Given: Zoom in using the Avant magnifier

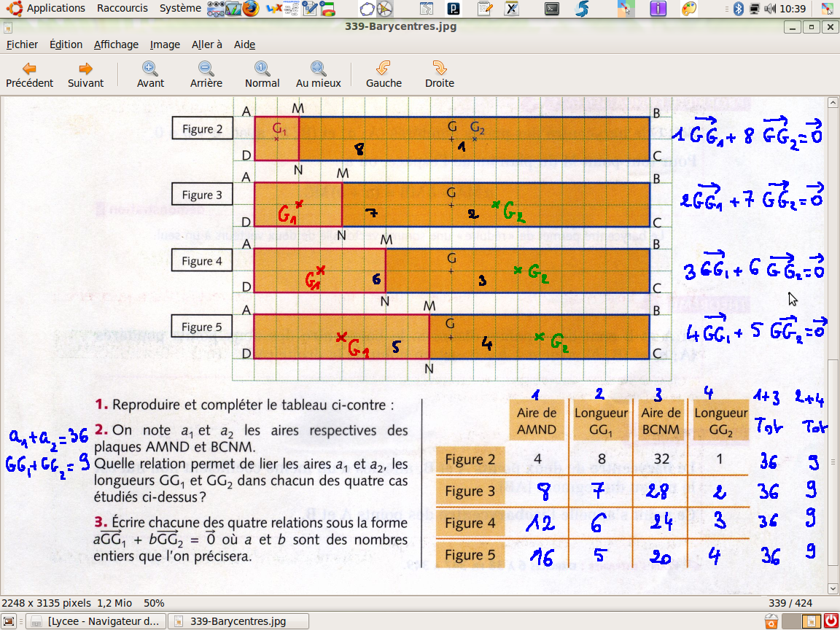Looking at the screenshot, I should [150, 69].
